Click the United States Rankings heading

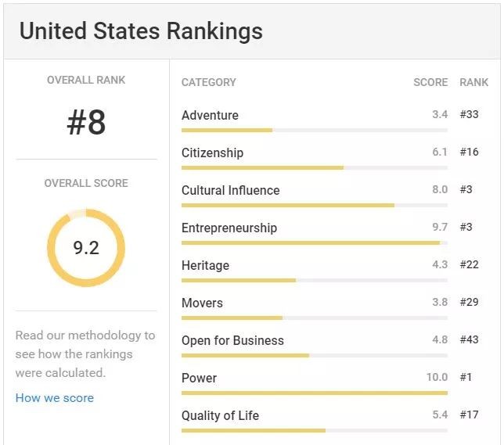coord(141,31)
